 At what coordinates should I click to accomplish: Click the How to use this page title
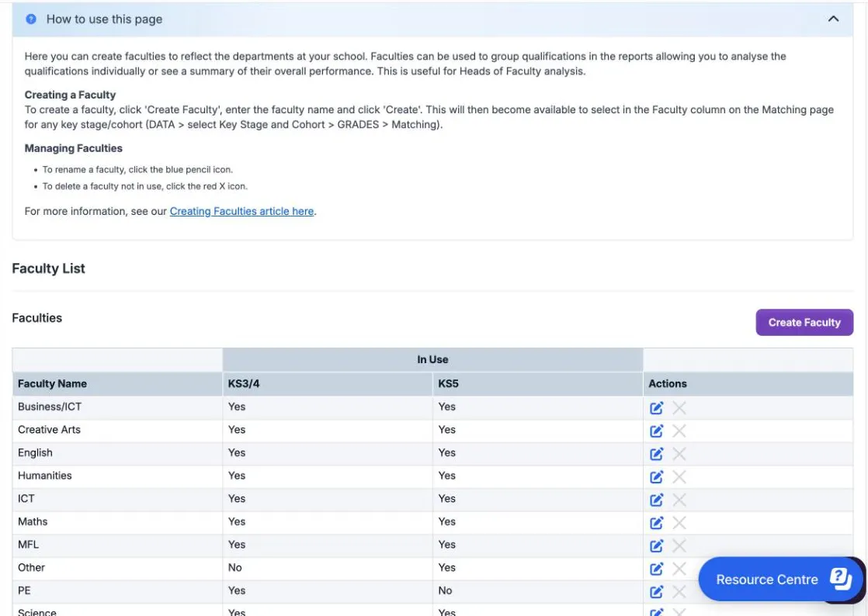(x=105, y=19)
